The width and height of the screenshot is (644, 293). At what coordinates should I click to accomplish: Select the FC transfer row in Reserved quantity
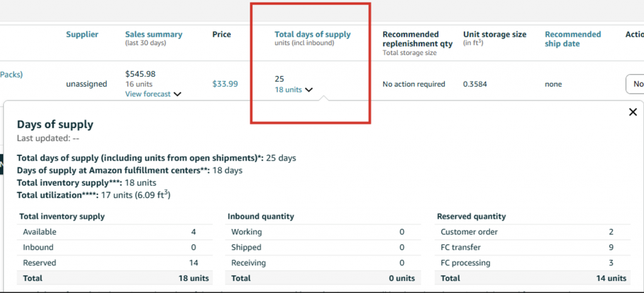533,248
